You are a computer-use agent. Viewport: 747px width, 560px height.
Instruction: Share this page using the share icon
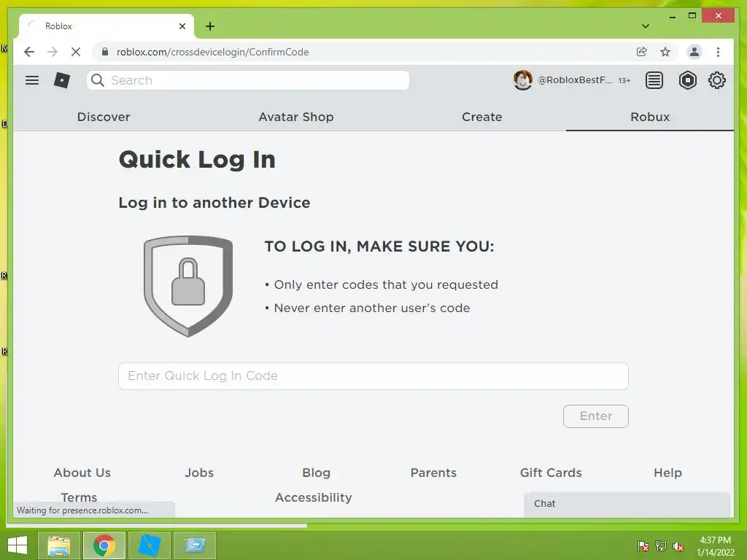tap(642, 52)
